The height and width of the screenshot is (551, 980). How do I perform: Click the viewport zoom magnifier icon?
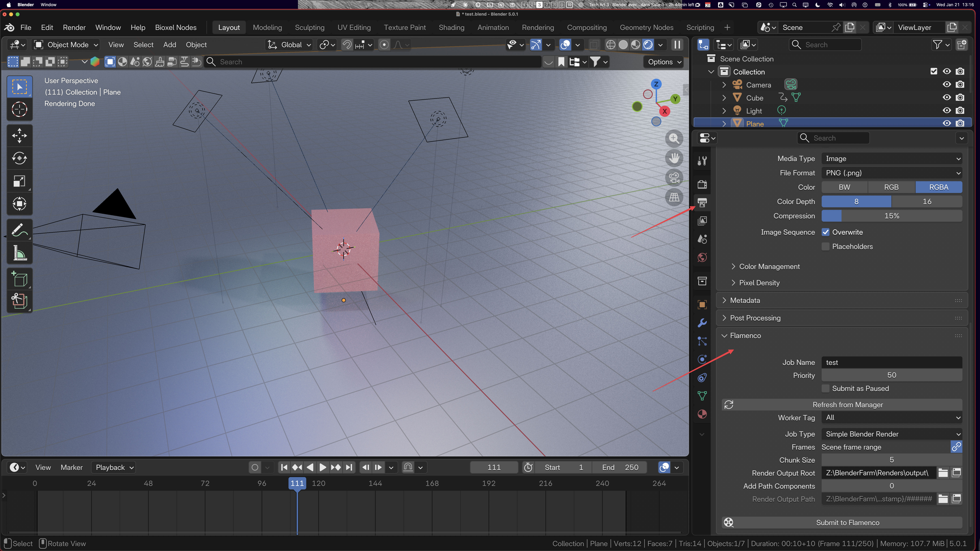(x=674, y=138)
